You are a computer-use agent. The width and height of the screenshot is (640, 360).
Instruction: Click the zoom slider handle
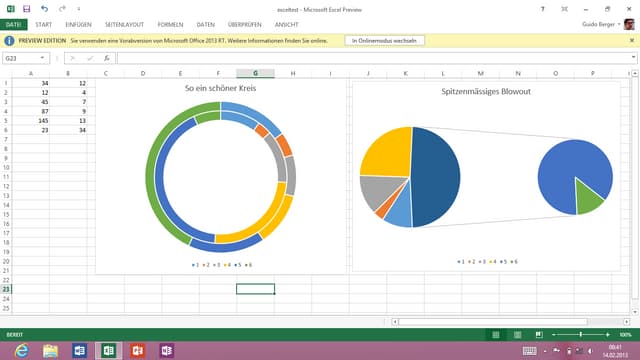pyautogui.click(x=581, y=335)
